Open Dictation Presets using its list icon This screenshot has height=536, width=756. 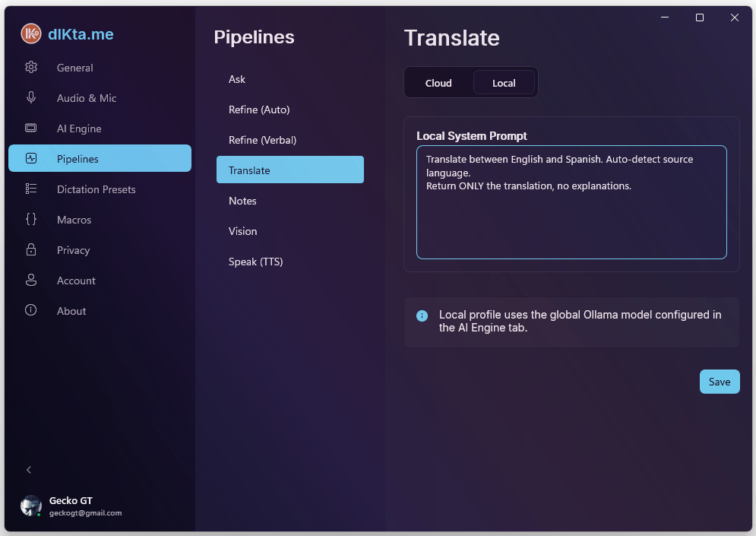click(x=31, y=189)
